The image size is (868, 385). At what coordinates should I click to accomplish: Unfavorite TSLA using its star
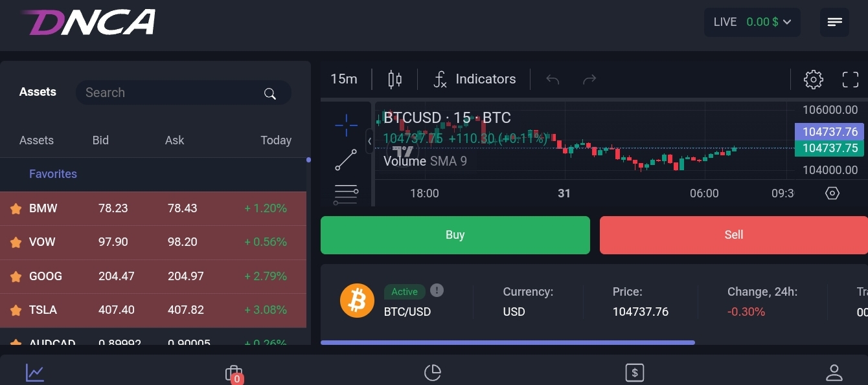point(16,311)
